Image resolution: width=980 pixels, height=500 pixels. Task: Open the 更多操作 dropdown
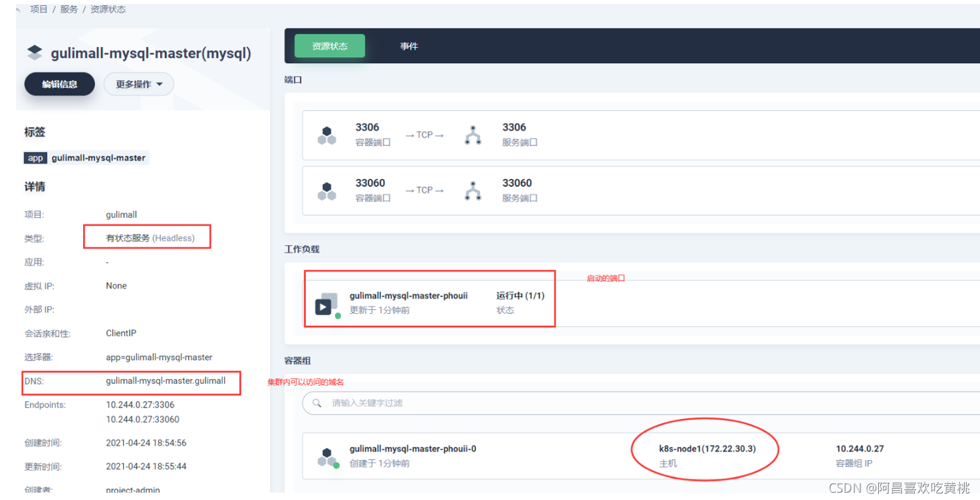tap(139, 84)
